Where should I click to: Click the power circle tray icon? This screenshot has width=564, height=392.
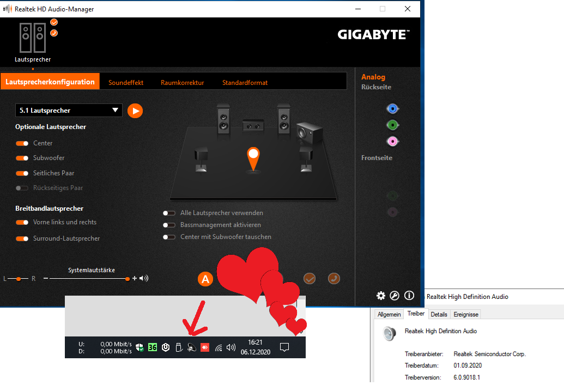coord(166,347)
